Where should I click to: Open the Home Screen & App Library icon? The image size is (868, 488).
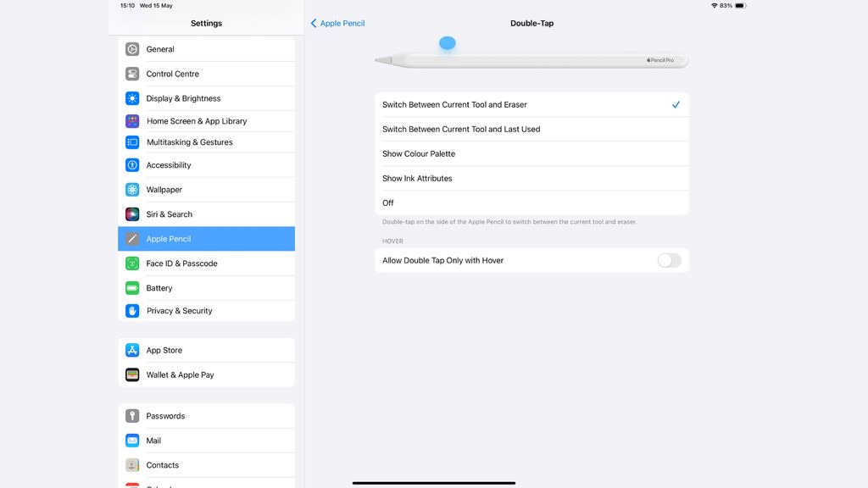132,121
